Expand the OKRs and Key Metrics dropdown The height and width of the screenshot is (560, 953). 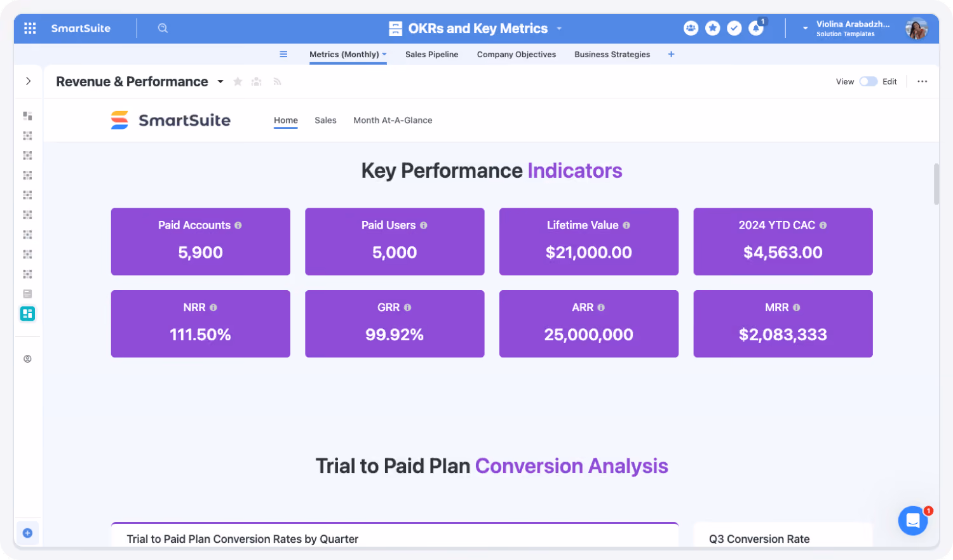559,29
